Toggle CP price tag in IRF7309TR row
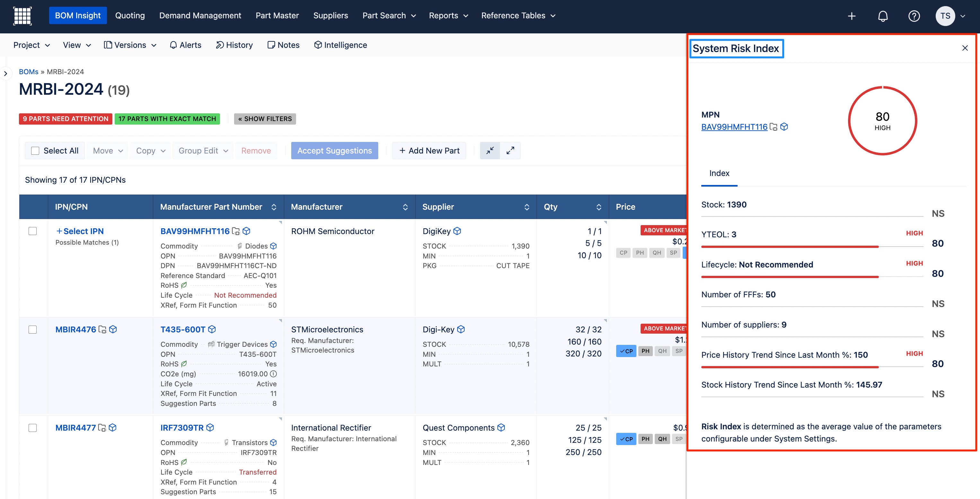 pos(626,439)
